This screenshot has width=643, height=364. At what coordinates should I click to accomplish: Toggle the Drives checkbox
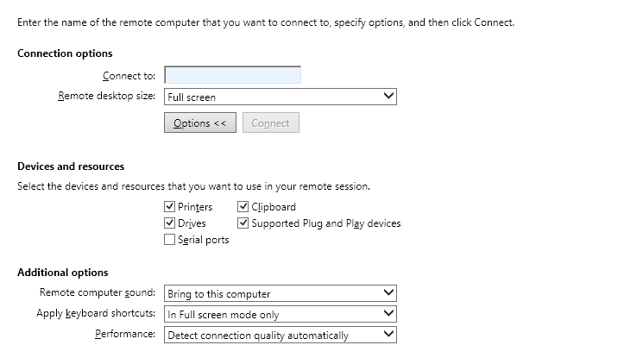click(x=169, y=223)
